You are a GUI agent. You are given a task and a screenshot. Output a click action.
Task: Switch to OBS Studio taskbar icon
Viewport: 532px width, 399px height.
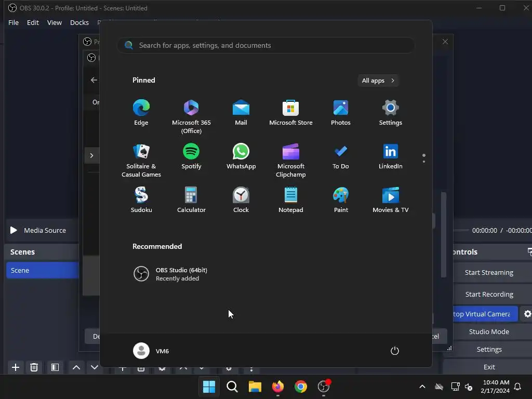(x=324, y=387)
